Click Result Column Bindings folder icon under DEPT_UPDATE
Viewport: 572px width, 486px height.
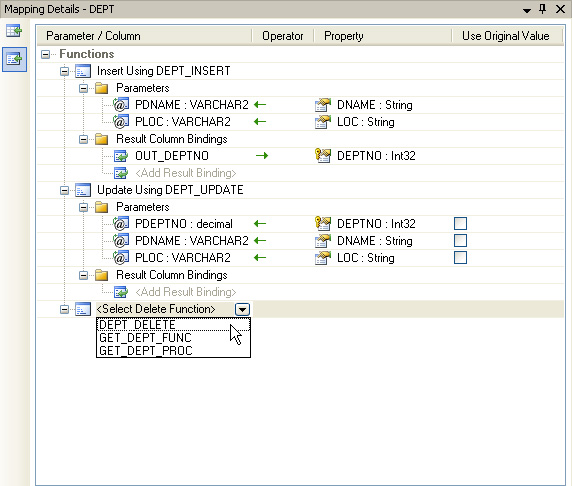[101, 275]
